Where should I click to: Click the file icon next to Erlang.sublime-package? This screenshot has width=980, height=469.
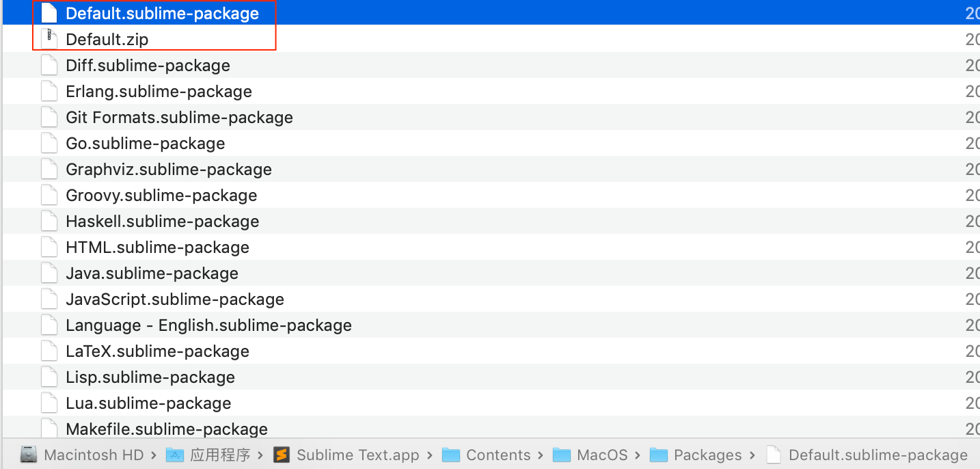(x=49, y=91)
